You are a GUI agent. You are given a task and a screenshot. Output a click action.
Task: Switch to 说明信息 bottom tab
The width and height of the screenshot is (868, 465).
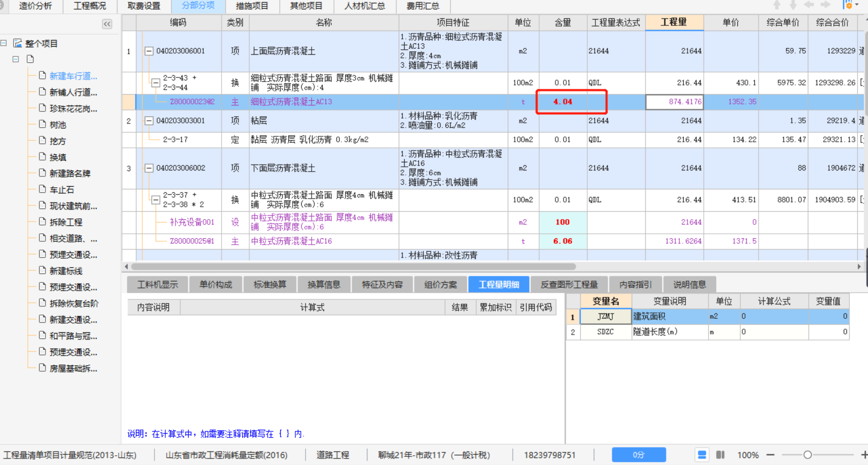click(690, 284)
